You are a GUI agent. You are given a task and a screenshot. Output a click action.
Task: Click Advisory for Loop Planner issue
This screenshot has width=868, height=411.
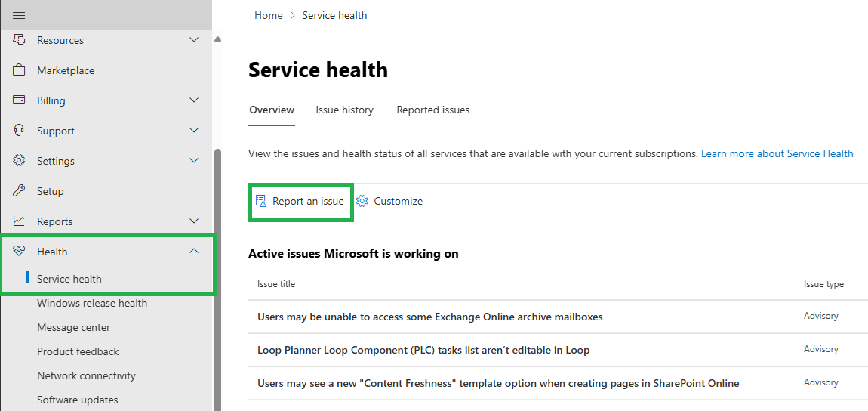(821, 350)
